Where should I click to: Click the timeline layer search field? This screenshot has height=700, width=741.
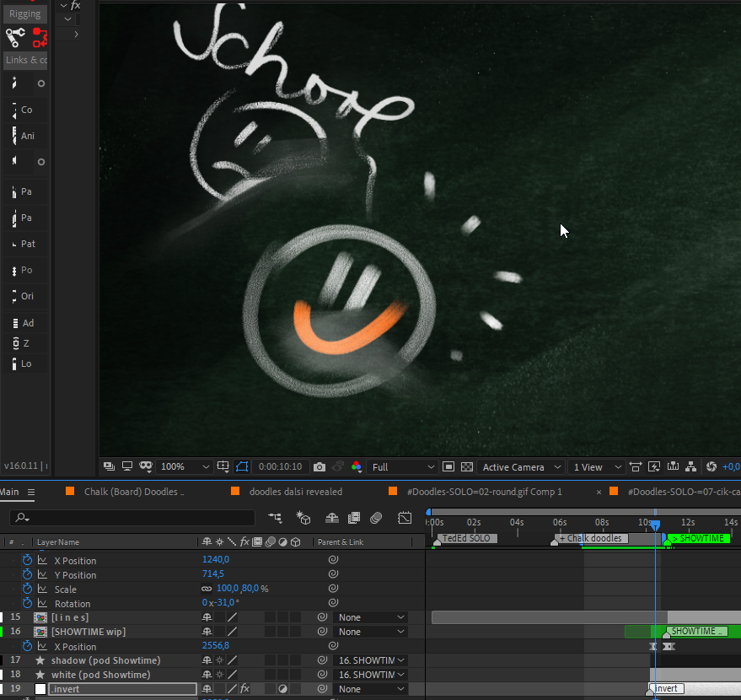point(132,518)
